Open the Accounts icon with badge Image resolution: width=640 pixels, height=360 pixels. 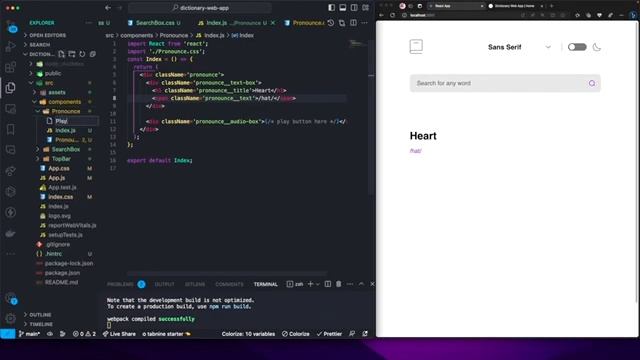(11, 298)
